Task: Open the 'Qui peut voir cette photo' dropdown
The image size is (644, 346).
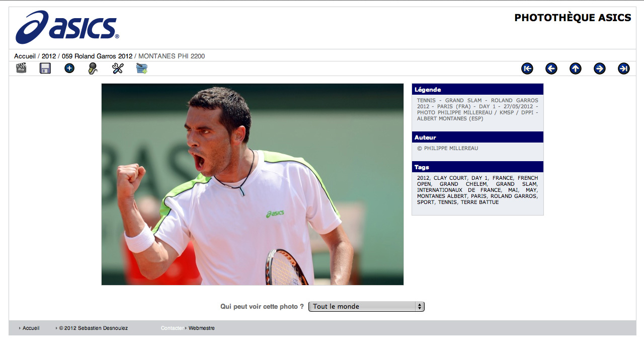Action: point(366,306)
